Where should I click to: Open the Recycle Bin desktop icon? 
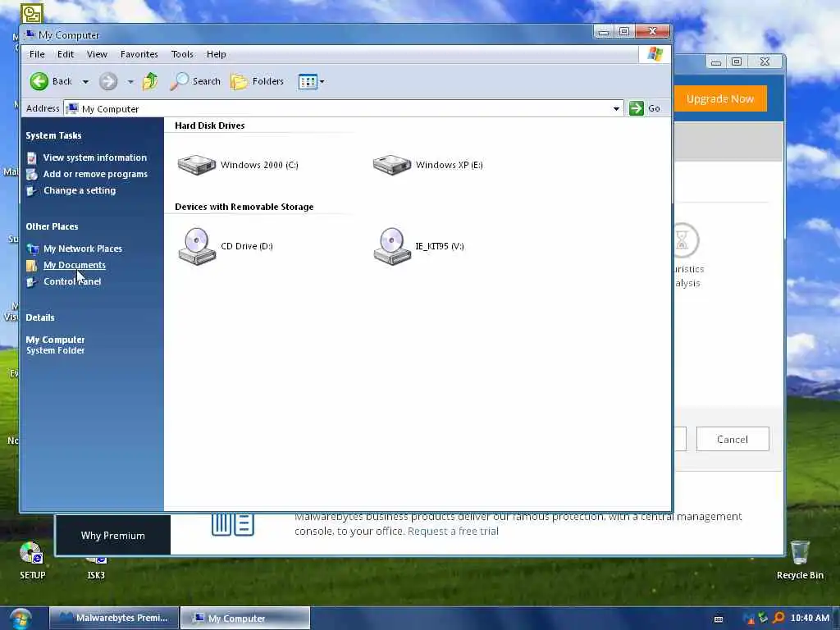800,560
